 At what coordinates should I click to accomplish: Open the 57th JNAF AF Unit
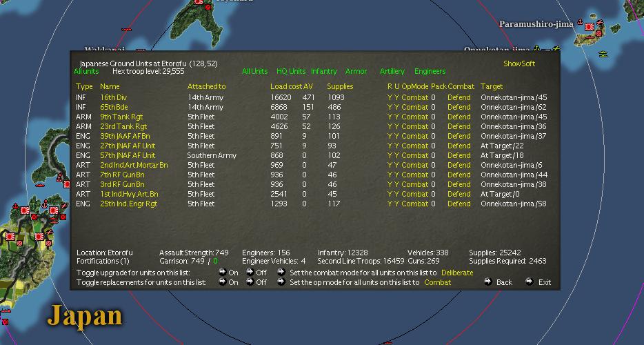(x=128, y=155)
